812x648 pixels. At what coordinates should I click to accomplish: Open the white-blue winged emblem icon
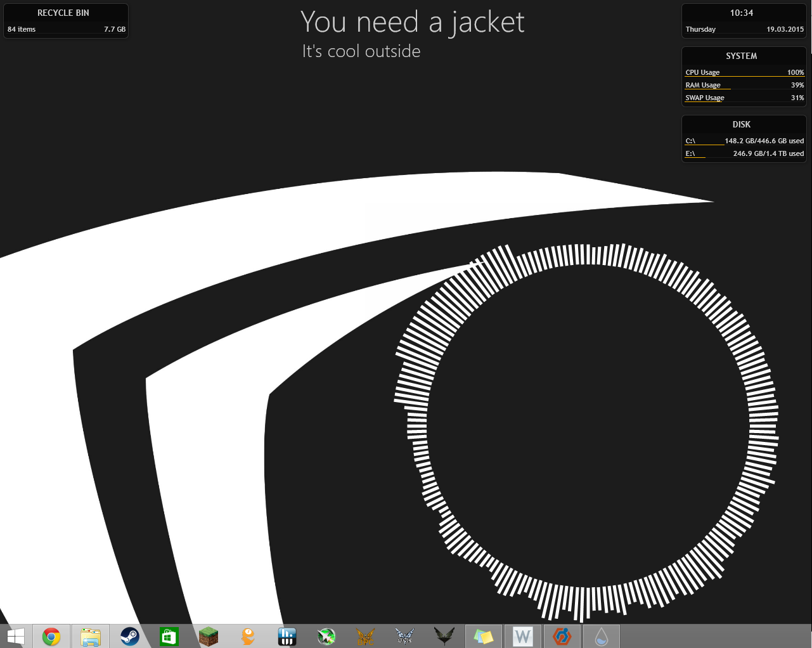pyautogui.click(x=405, y=637)
